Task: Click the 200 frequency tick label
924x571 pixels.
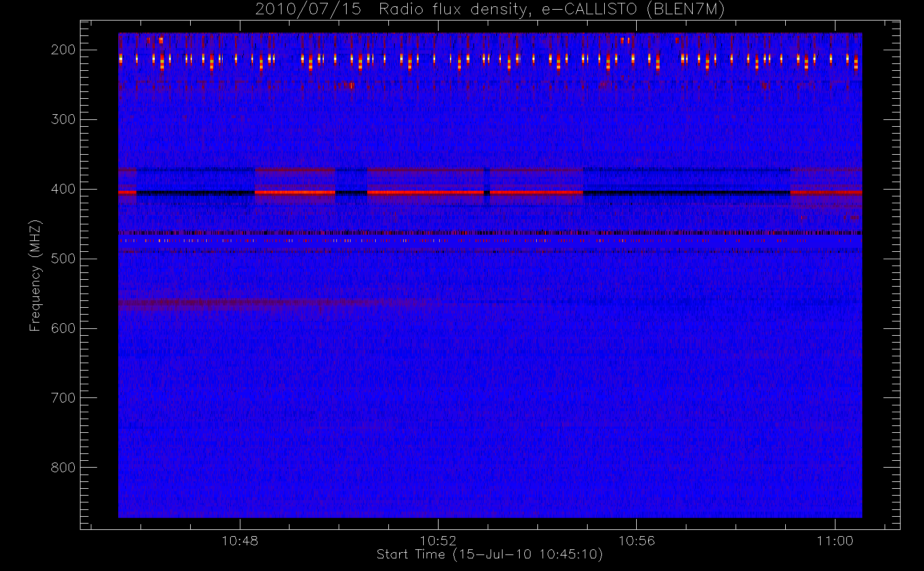Action: point(63,50)
